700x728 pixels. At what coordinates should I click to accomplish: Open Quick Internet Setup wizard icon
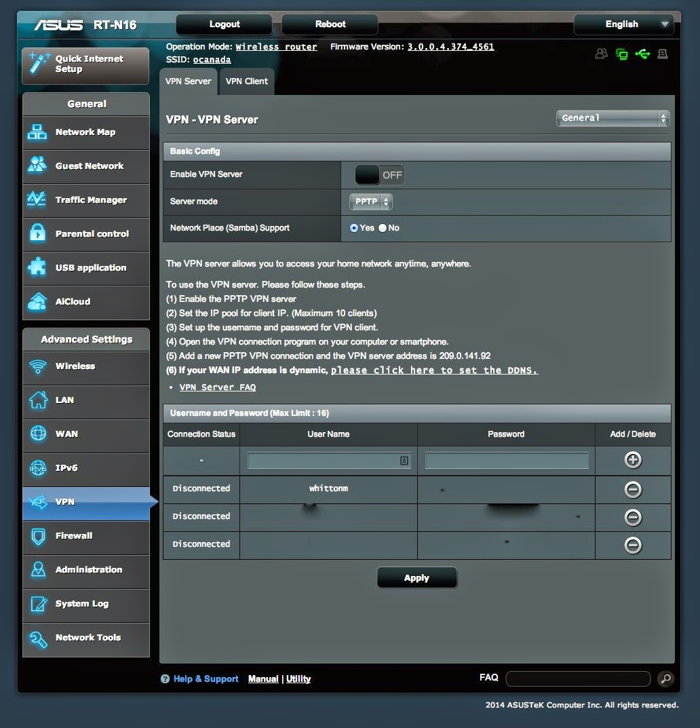[x=39, y=62]
